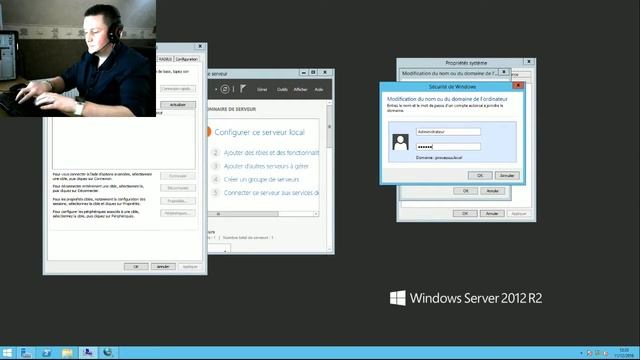The width and height of the screenshot is (640, 360).
Task: Show hidden tray icons arrow
Action: (581, 353)
